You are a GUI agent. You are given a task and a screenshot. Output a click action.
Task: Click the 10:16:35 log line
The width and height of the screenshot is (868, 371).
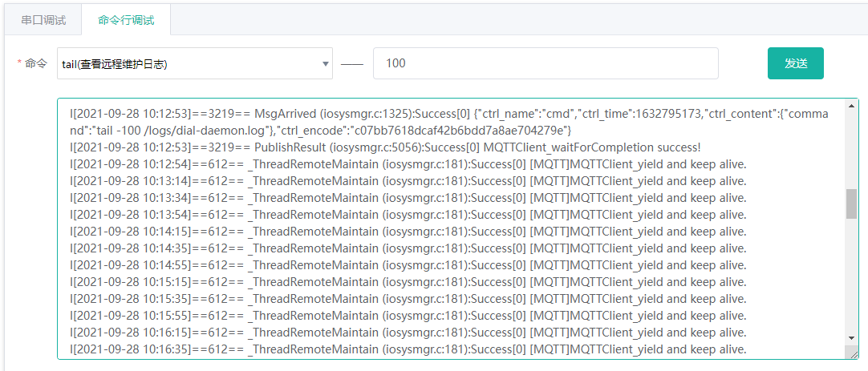pos(408,349)
